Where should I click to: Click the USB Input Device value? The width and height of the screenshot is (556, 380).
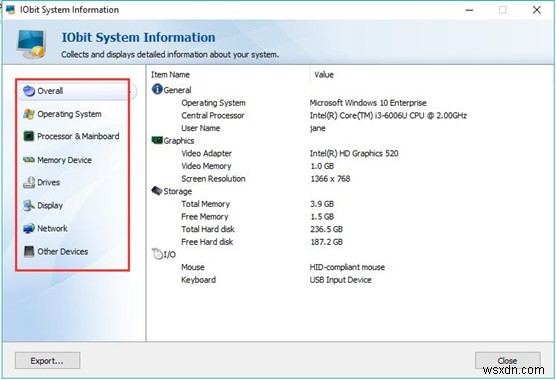coord(341,280)
